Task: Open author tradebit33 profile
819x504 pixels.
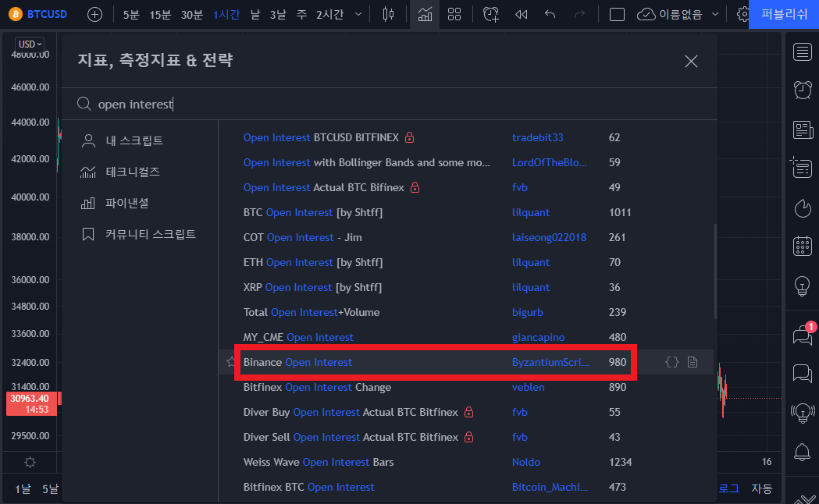Action: click(x=537, y=138)
